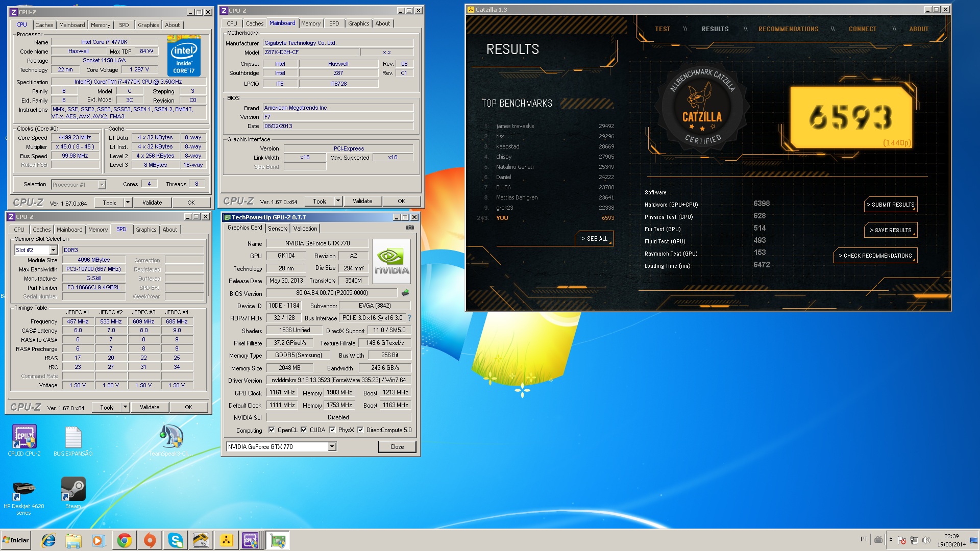This screenshot has height=551, width=980.
Task: Toggle the CUDA checkbox in GPU-Z
Action: [x=304, y=430]
